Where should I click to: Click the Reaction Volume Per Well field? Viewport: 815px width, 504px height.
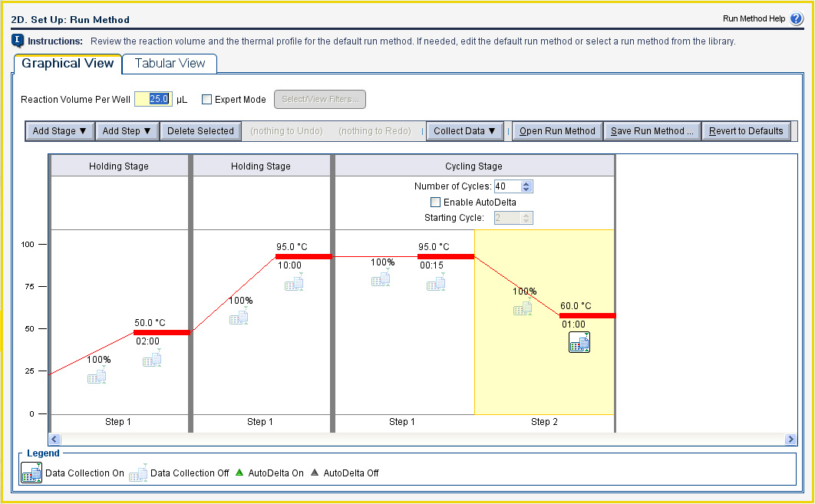153,100
